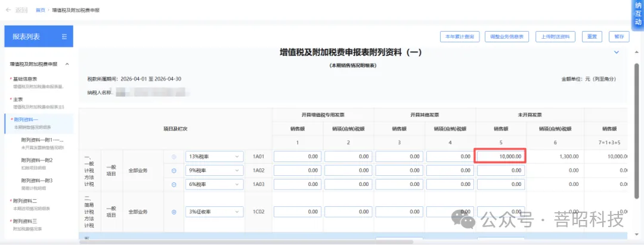Screen dimensions: 644x245
Task: Click the horizontal scrollbar at bottom
Action: pyautogui.click(x=246, y=242)
